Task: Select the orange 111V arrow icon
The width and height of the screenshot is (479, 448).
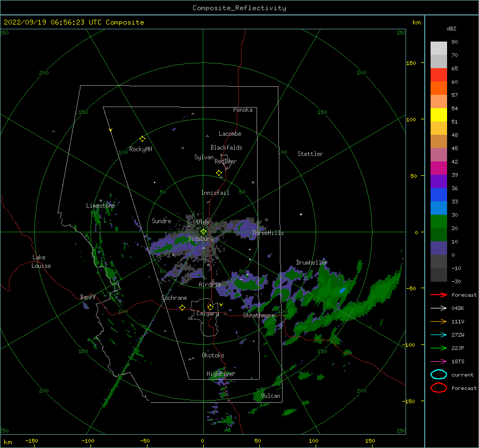Action: pyautogui.click(x=439, y=321)
